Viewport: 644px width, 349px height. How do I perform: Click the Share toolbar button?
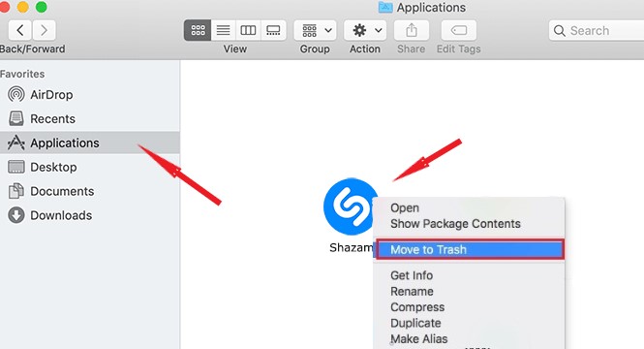coord(412,30)
